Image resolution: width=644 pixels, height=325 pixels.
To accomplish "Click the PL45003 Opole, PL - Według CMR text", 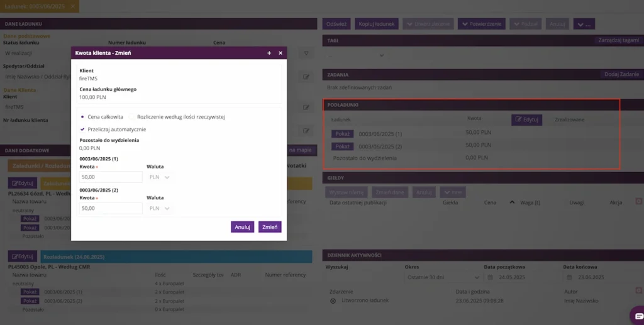I will coord(49,267).
